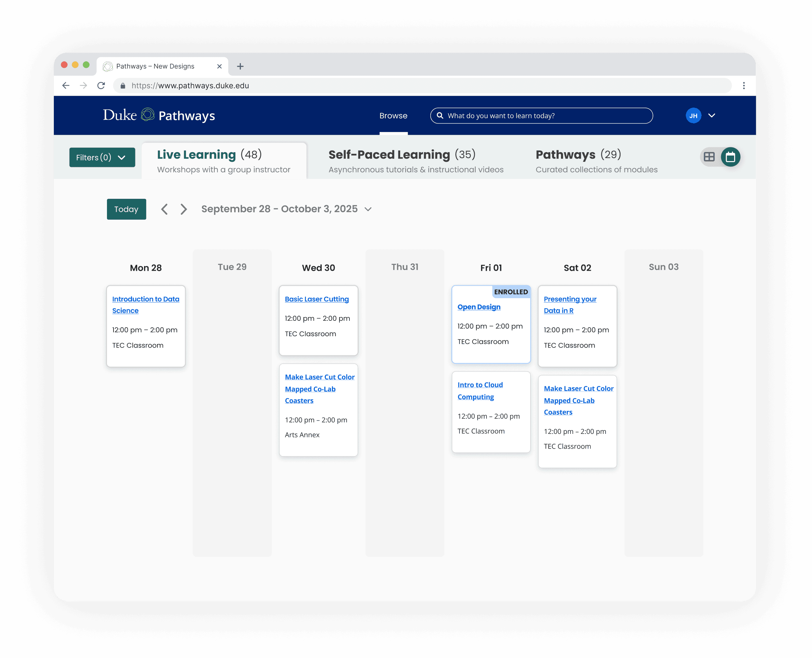Open the browser three-dot menu
Screen dimensions: 812x658
click(743, 86)
